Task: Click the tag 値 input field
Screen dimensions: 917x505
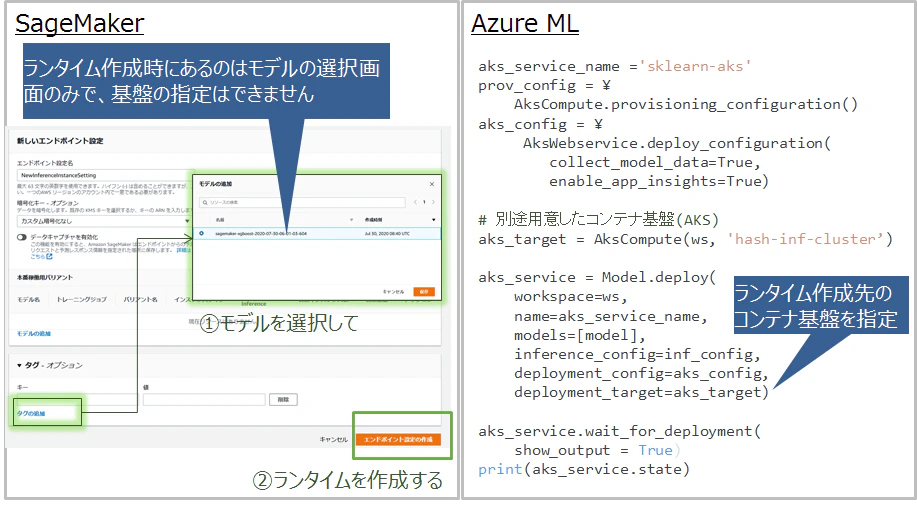Action: pyautogui.click(x=204, y=400)
